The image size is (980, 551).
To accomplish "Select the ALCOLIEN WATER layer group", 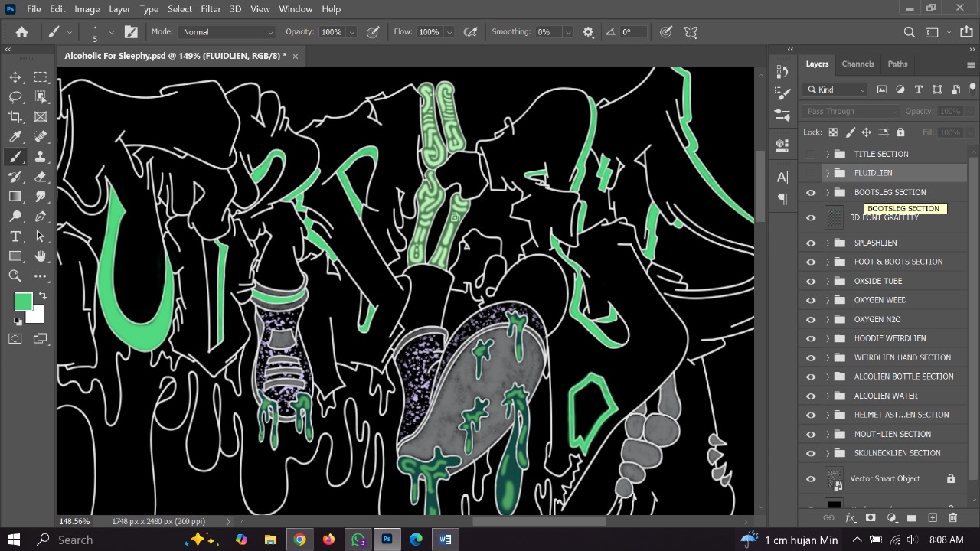I will 886,396.
